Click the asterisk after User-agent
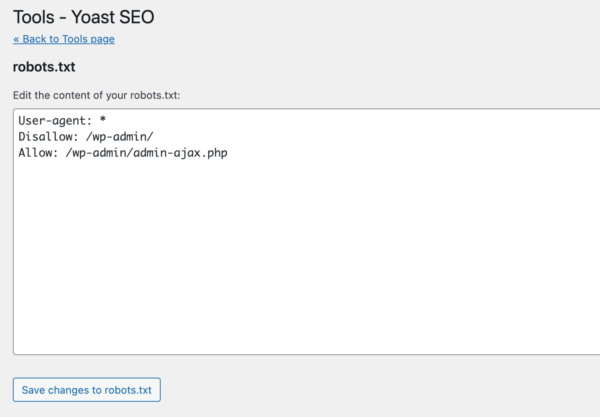The image size is (600, 417). (103, 121)
